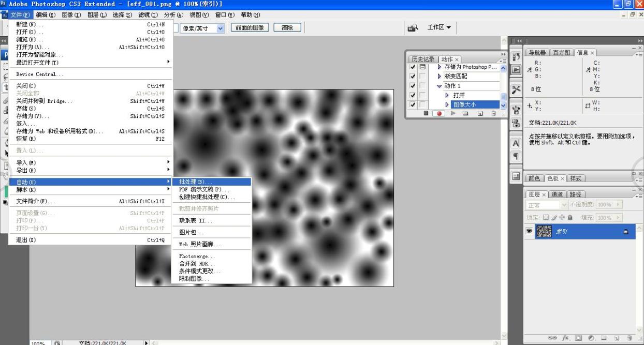Click the create new action icon
The width and height of the screenshot is (644, 345).
tap(480, 113)
